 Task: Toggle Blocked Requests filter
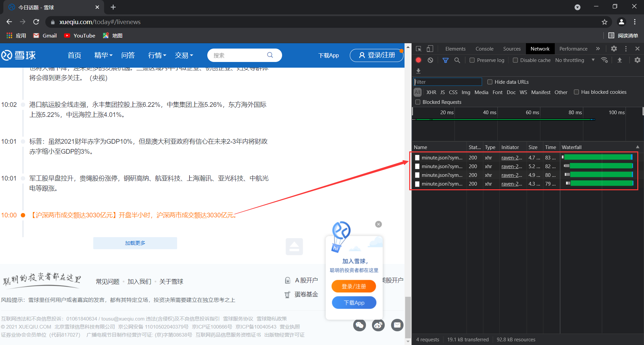(418, 102)
